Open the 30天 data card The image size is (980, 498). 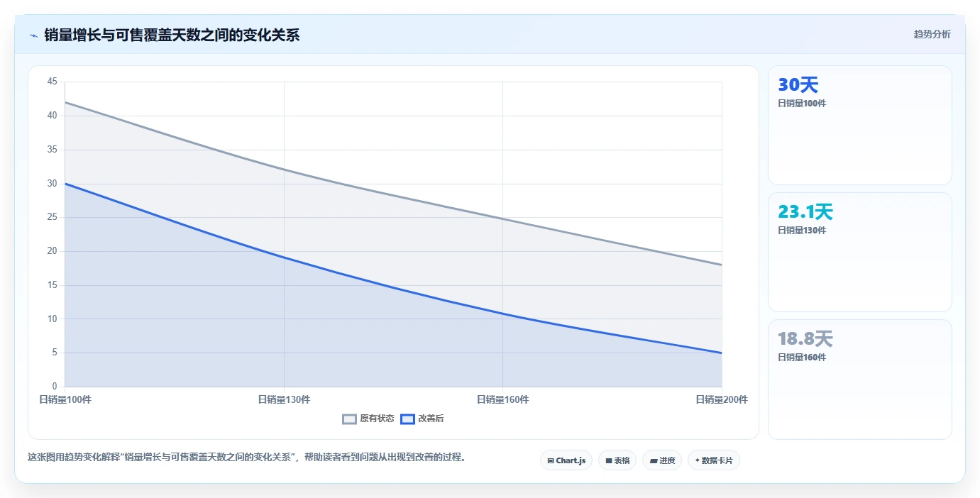click(x=859, y=126)
